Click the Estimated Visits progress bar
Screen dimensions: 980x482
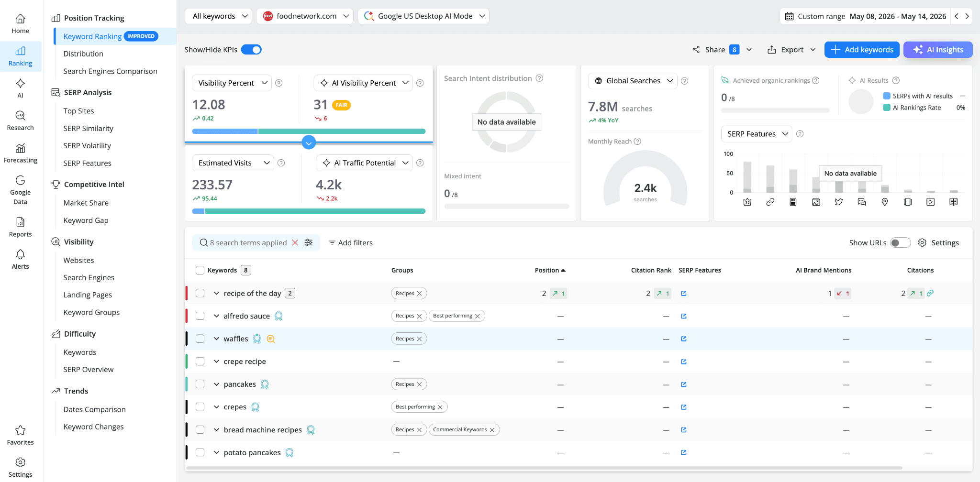[x=309, y=211]
